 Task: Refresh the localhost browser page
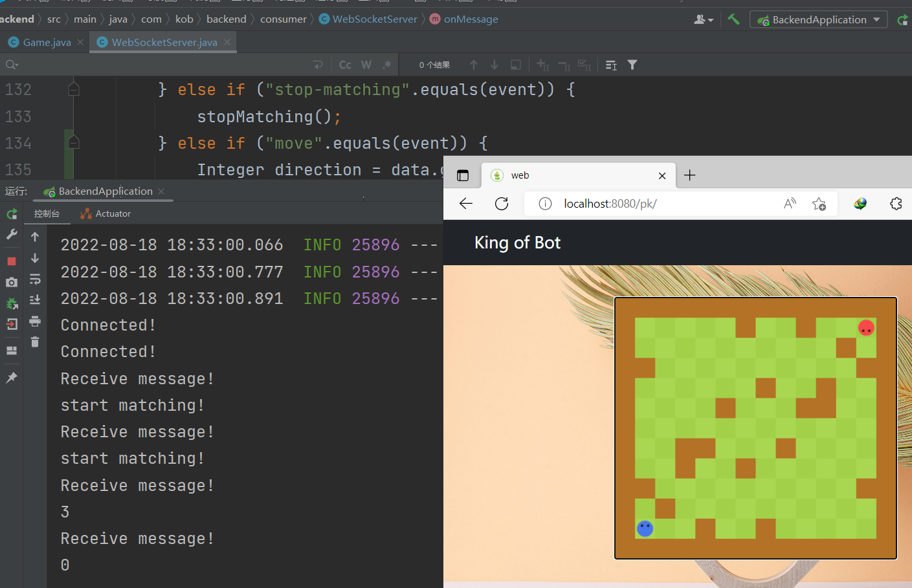click(502, 204)
